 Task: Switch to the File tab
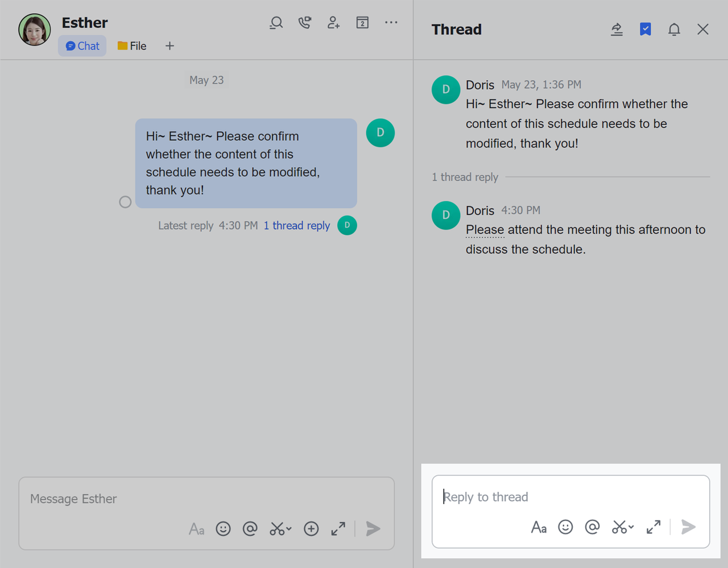132,46
